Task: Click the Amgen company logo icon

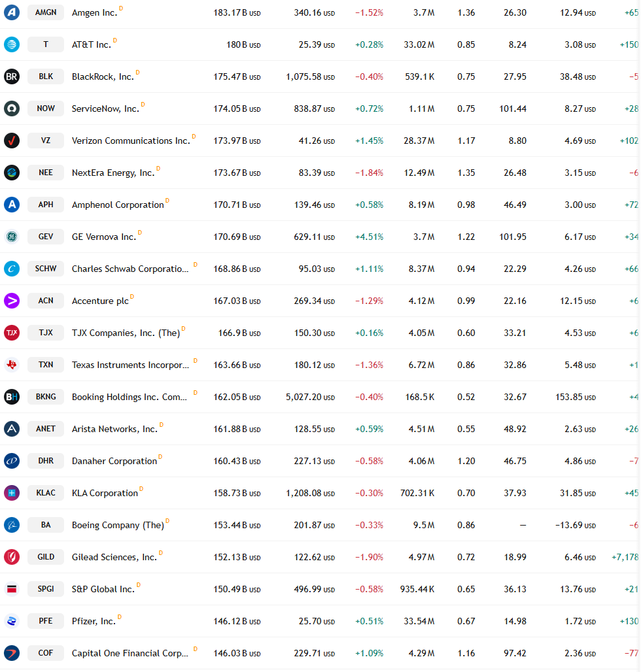Action: pos(12,12)
